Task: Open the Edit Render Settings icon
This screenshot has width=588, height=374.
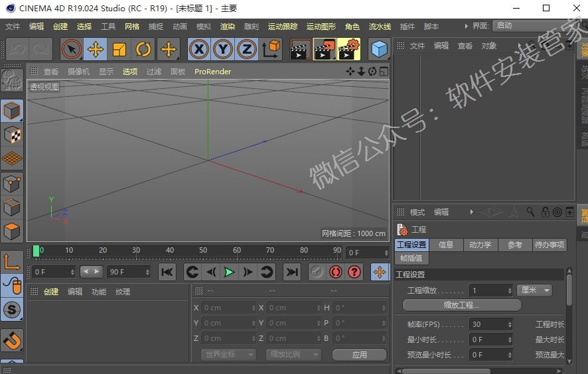Action: coord(349,50)
